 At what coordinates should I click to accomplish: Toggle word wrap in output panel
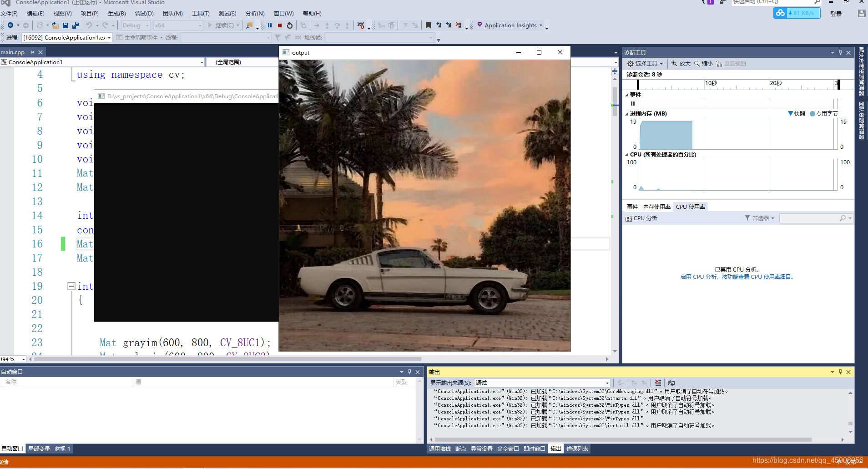[671, 383]
